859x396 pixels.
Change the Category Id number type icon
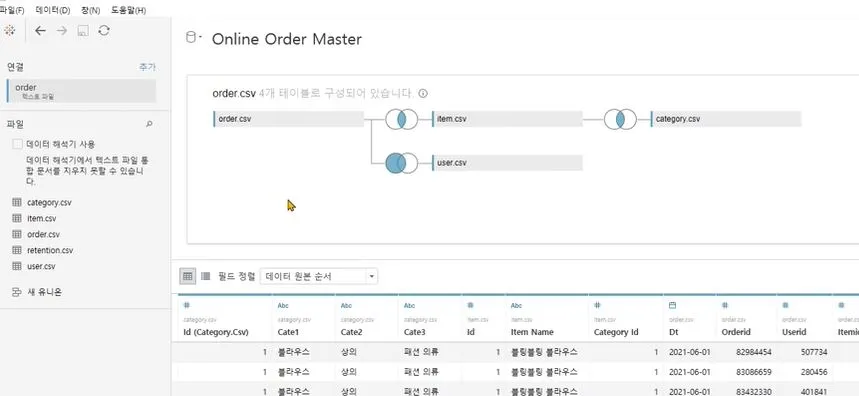click(598, 306)
